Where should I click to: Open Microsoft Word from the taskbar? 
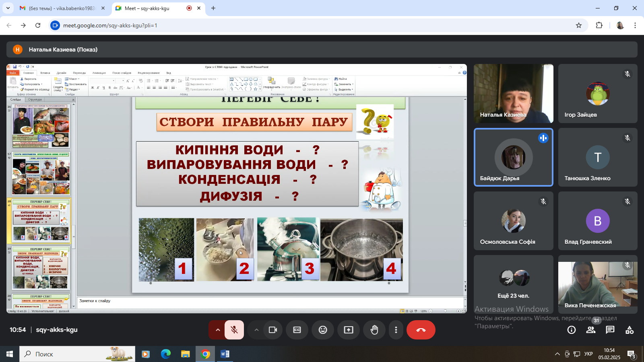225,354
